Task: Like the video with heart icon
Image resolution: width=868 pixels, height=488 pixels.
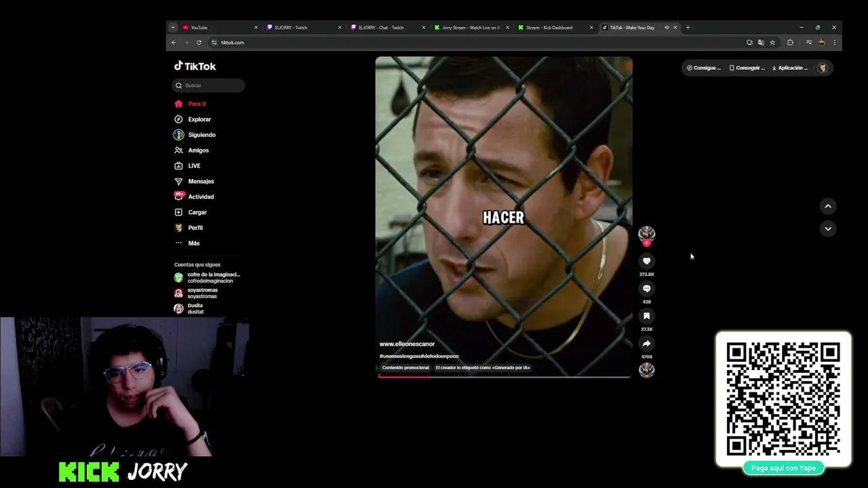Action: pos(646,261)
